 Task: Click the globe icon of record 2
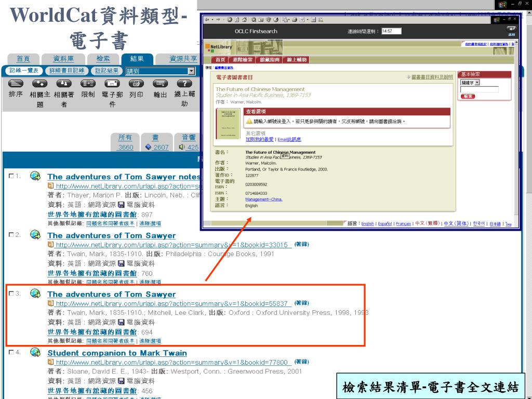pyautogui.click(x=35, y=234)
